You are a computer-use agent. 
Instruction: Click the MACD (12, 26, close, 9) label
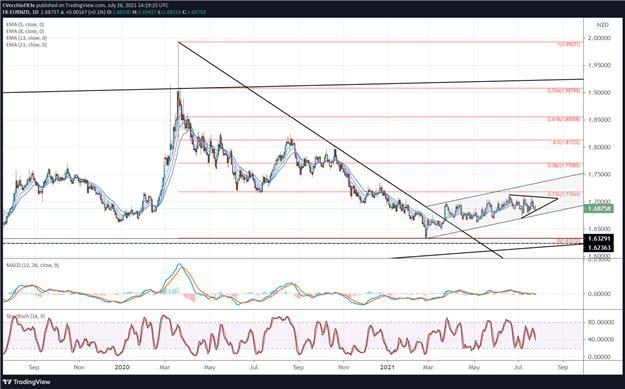[32, 265]
